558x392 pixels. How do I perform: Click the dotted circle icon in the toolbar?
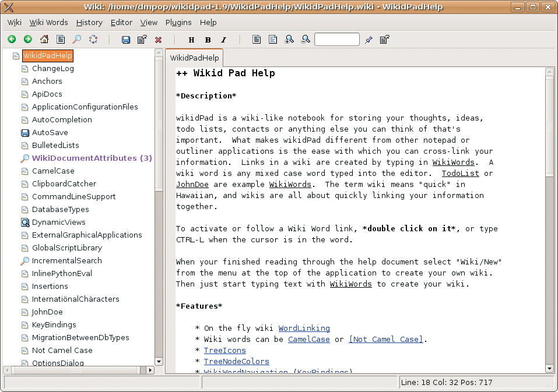tap(93, 39)
